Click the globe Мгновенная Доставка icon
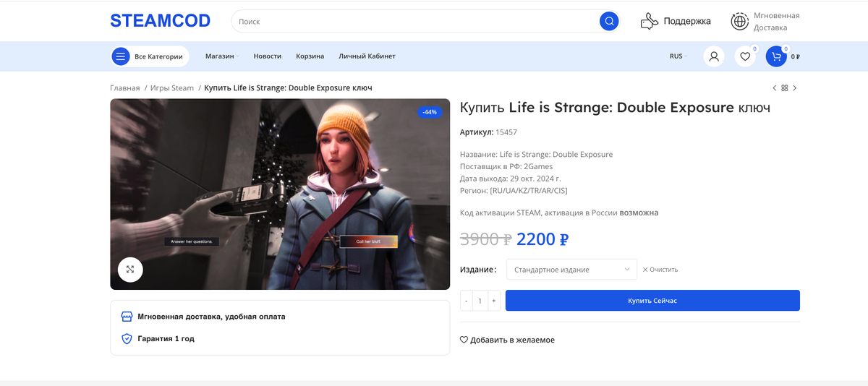The height and width of the screenshot is (386, 868). point(739,22)
